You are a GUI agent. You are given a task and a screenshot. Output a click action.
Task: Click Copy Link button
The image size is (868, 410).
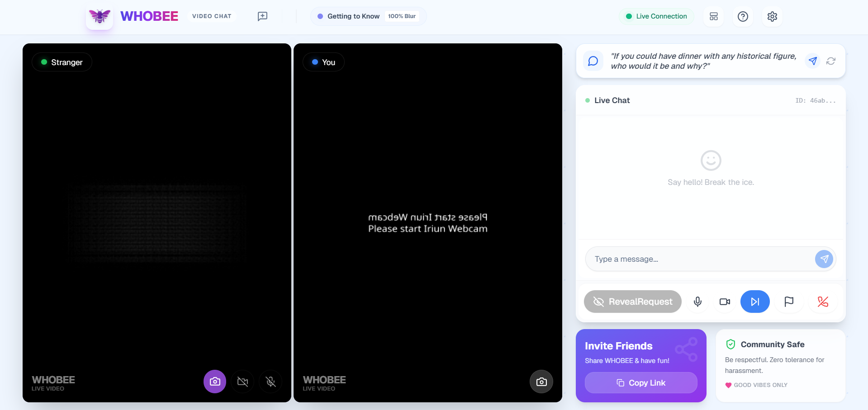(641, 383)
